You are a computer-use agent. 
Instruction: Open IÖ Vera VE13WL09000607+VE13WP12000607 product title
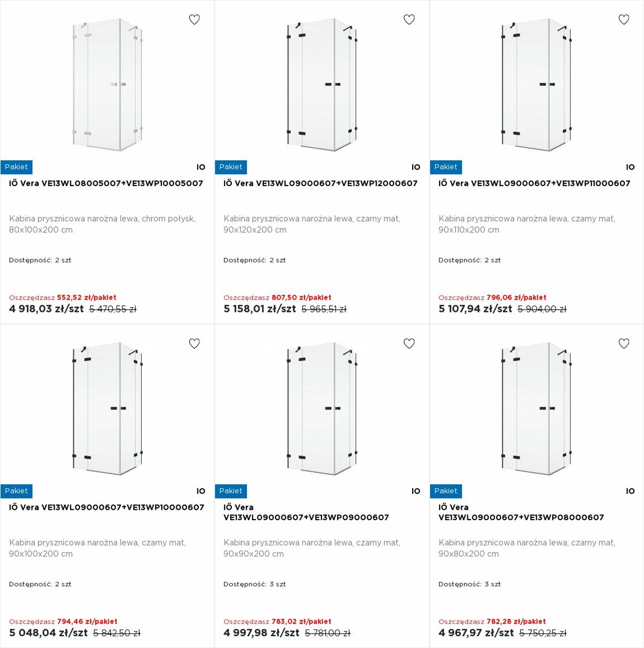click(x=320, y=184)
